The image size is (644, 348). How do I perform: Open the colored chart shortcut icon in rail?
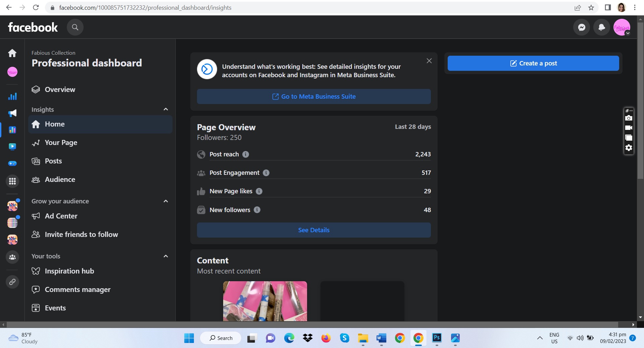(x=12, y=130)
